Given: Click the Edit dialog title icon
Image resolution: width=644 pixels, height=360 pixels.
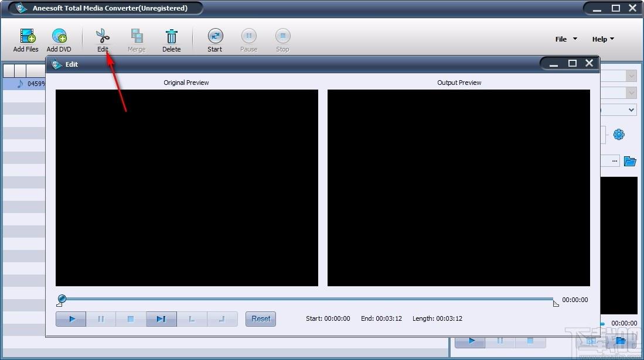Looking at the screenshot, I should pos(56,64).
